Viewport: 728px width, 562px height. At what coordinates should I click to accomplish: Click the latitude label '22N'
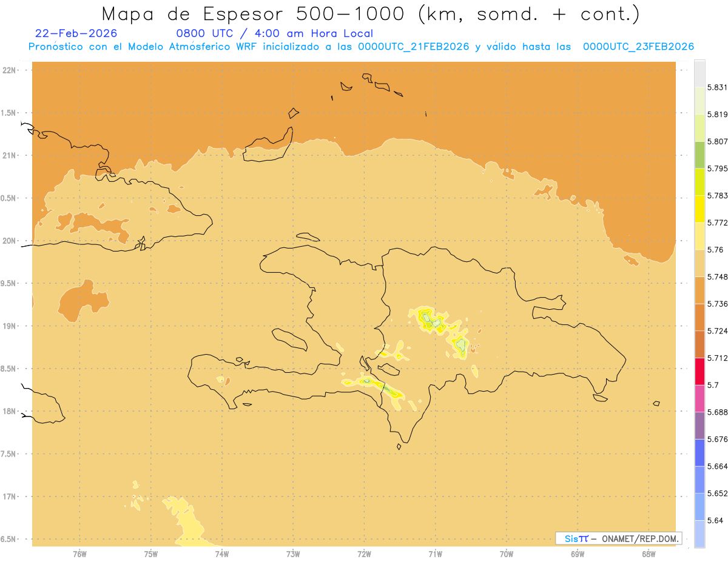click(x=8, y=70)
